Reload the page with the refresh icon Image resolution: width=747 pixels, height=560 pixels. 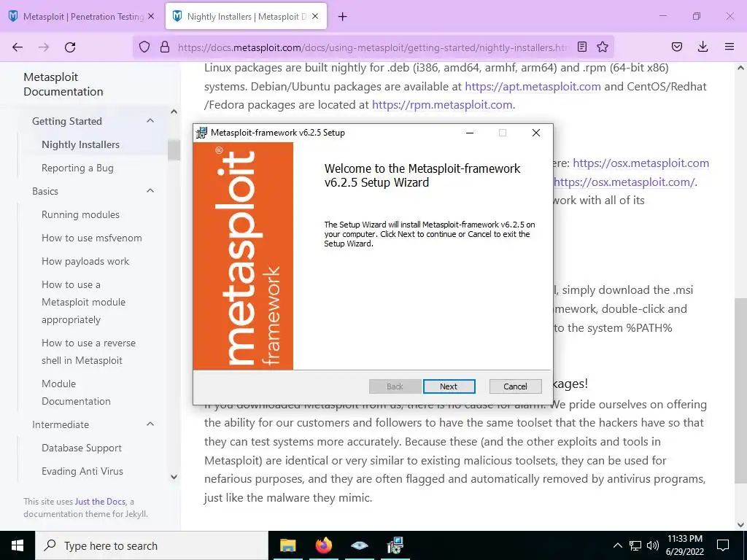pyautogui.click(x=70, y=47)
